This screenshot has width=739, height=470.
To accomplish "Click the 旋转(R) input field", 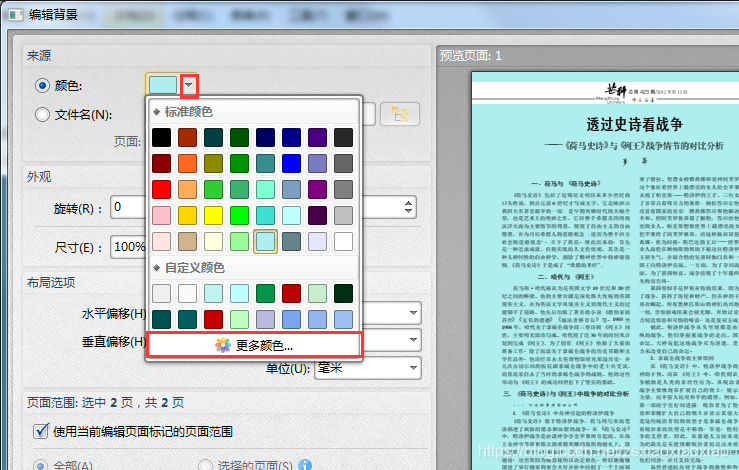I will pos(128,207).
